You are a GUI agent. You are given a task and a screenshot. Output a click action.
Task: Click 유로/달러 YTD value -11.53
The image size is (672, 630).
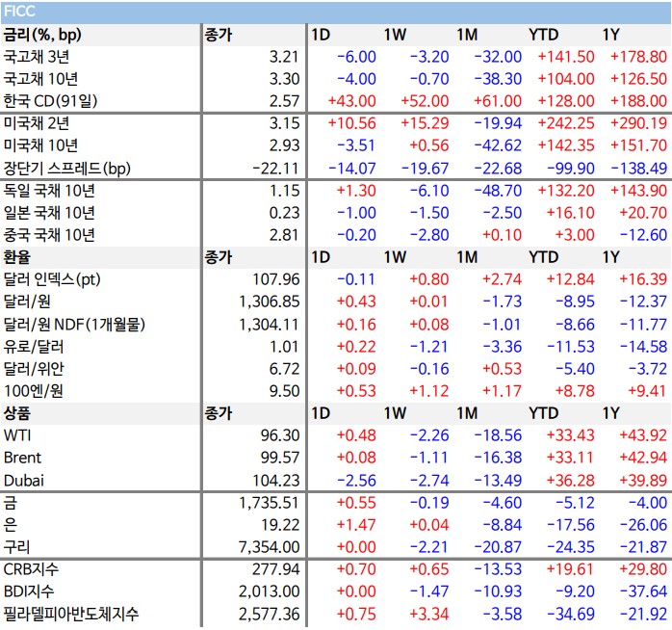[x=571, y=347]
